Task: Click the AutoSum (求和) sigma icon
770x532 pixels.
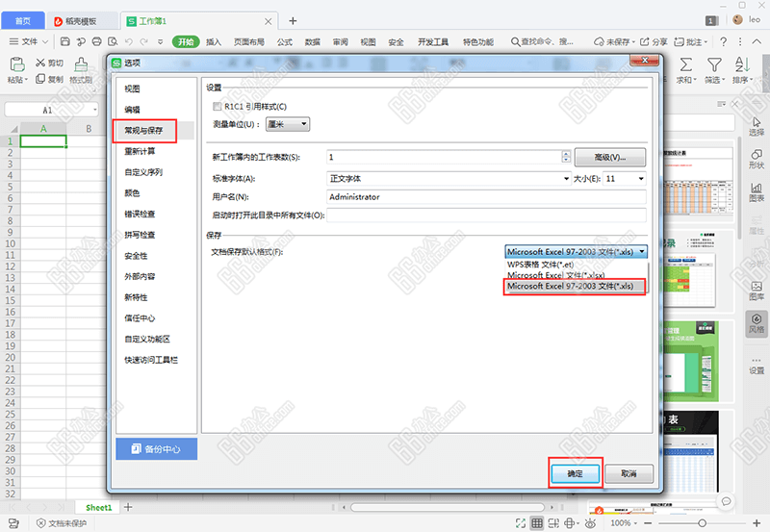Action: click(685, 64)
